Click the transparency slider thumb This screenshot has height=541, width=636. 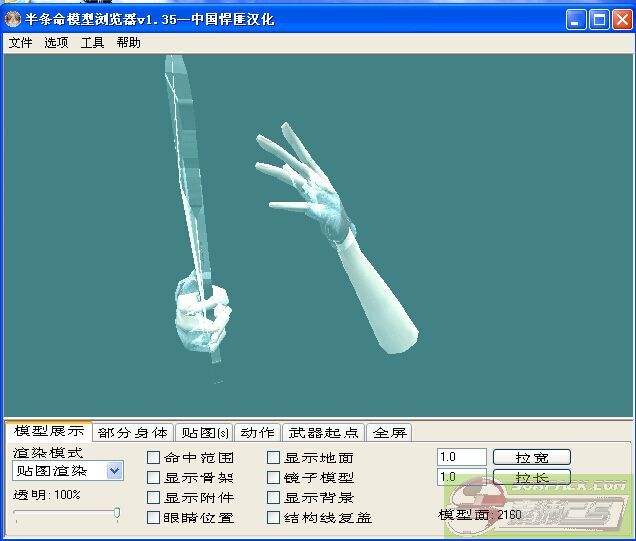117,513
